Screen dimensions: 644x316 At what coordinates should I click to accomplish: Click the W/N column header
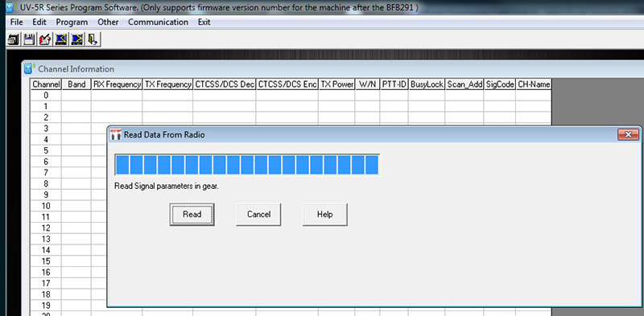(368, 84)
